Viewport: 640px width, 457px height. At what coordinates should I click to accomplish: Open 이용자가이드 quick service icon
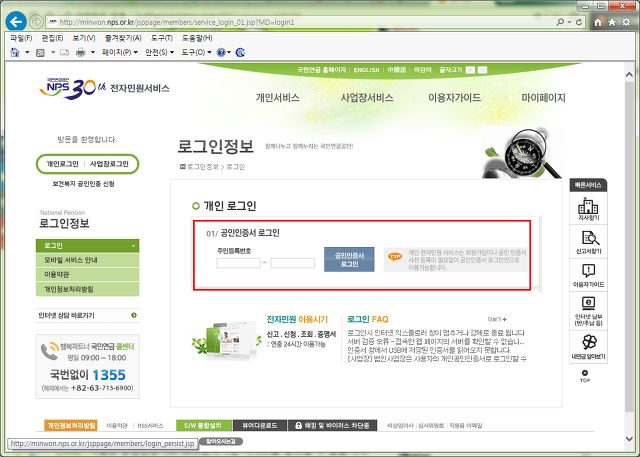click(x=588, y=275)
